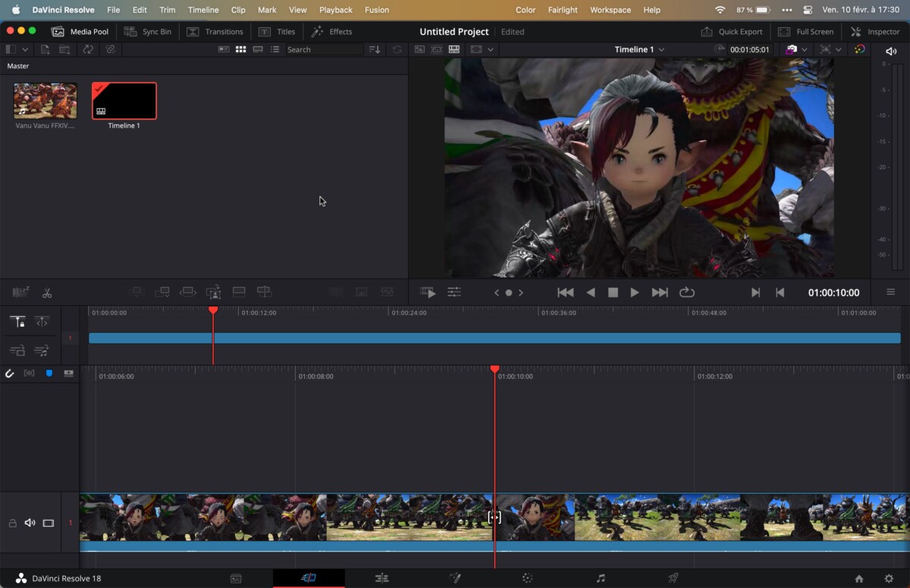Click the Split Clip scissors icon

tap(47, 292)
